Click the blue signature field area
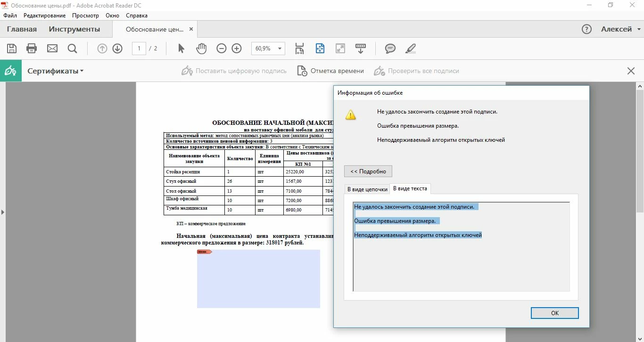 coord(258,279)
